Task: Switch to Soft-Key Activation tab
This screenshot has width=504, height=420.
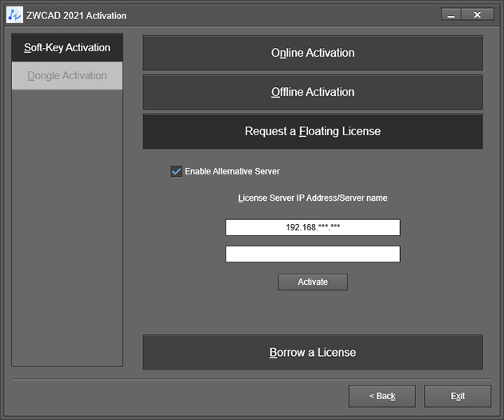Action: (67, 48)
